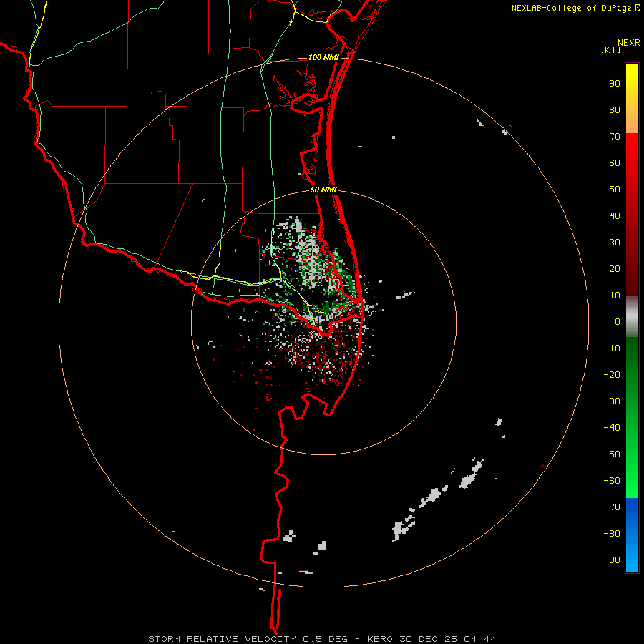This screenshot has height=644, width=644.
Task: Click the positive 70 knot scale label
Action: coord(615,137)
